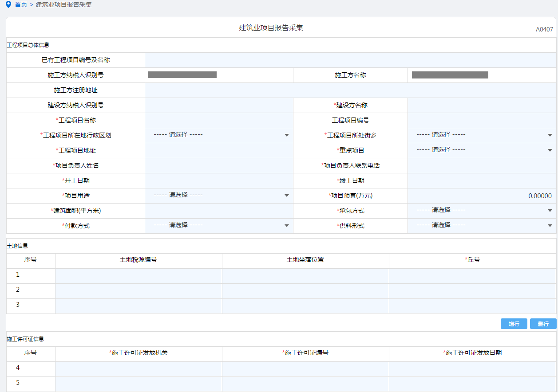Open the 承包方式 dropdown
Image resolution: width=558 pixels, height=392 pixels.
[x=482, y=211]
